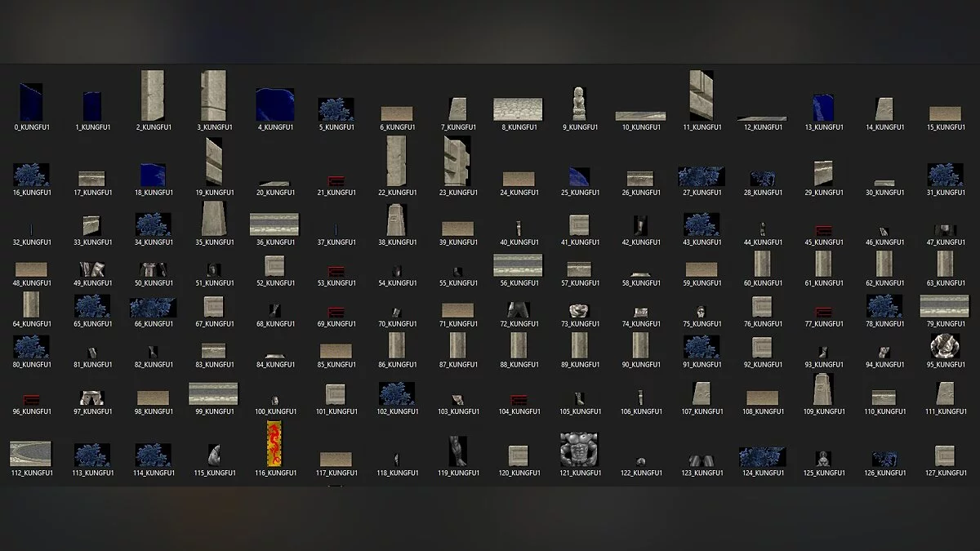
Task: Click the 23_KUNGFU1 notched pillar thumbnail
Action: (x=457, y=161)
